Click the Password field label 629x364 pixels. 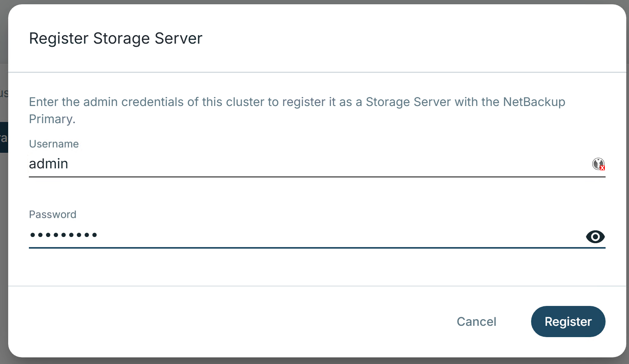53,214
